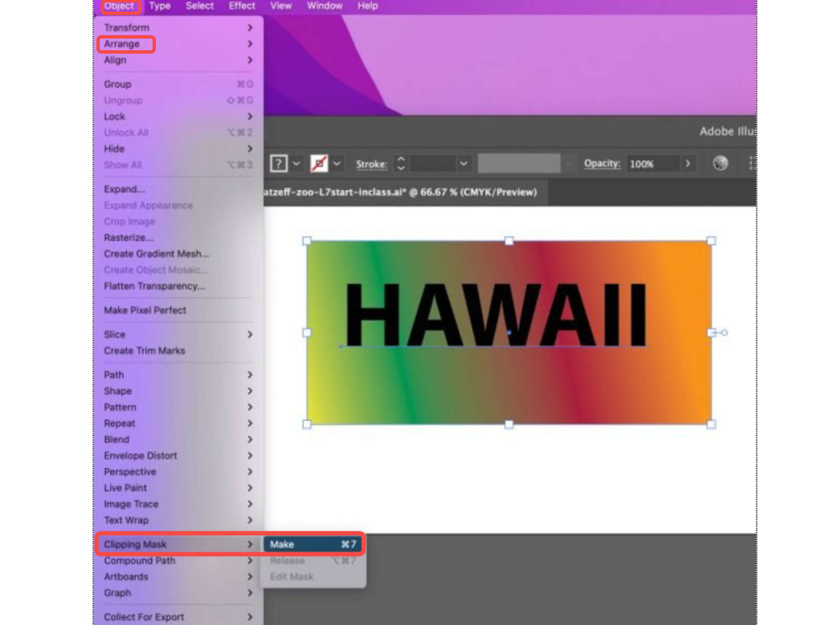840x625 pixels.
Task: Expand the Opacity options arrow
Action: tap(688, 163)
